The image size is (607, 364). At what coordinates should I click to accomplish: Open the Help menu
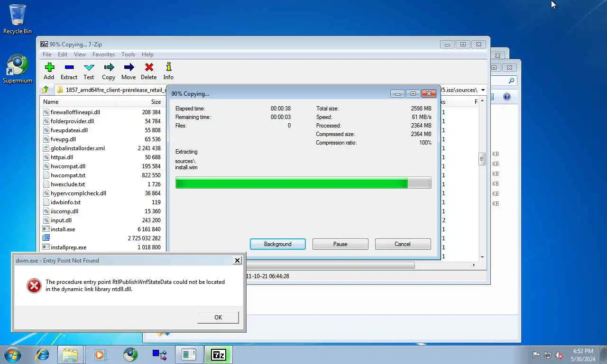(147, 55)
